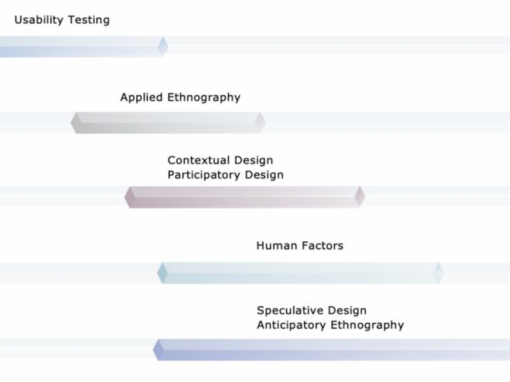Click the Speculative Design bar's left end cap
The width and height of the screenshot is (510, 382).
(x=158, y=350)
